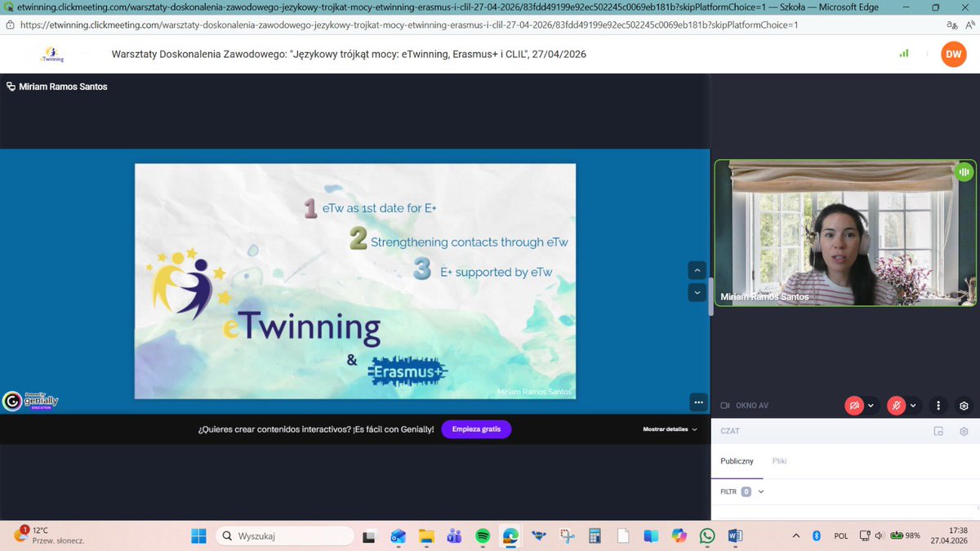Expand Mostrar detalles
Screen dimensions: 980x551
[670, 429]
